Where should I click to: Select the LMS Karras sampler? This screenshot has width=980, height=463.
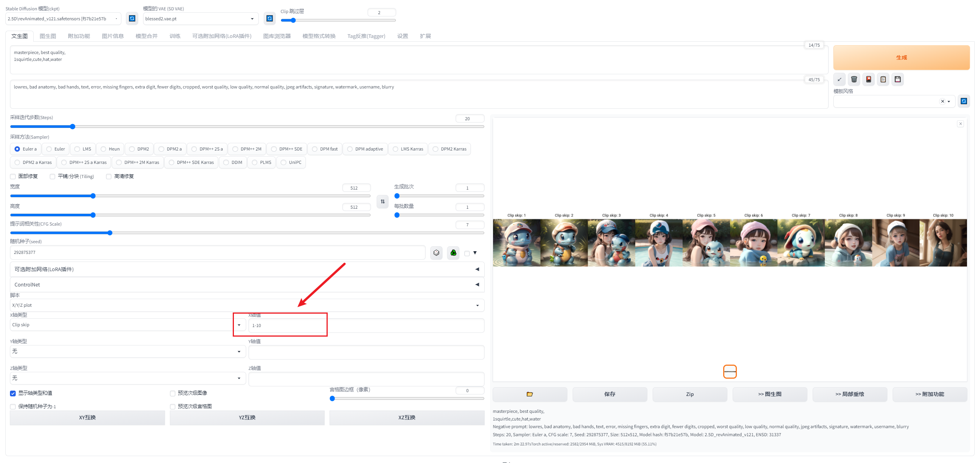(408, 149)
